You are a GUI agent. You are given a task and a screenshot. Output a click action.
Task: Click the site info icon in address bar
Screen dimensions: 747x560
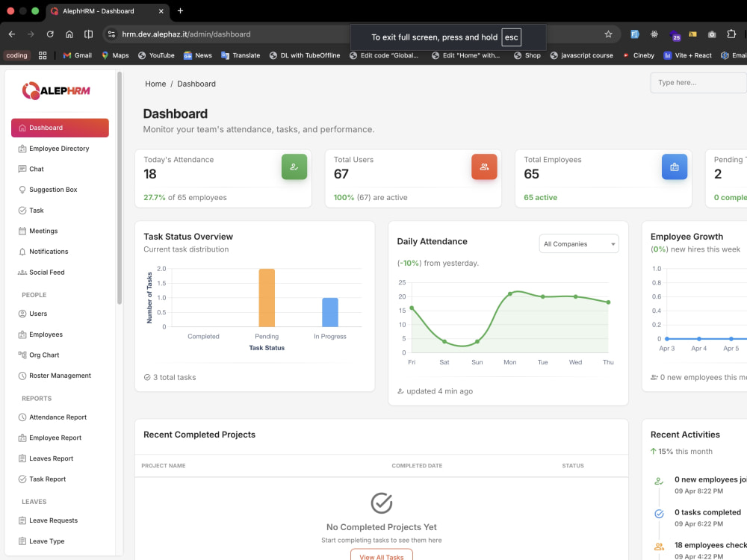pyautogui.click(x=111, y=34)
